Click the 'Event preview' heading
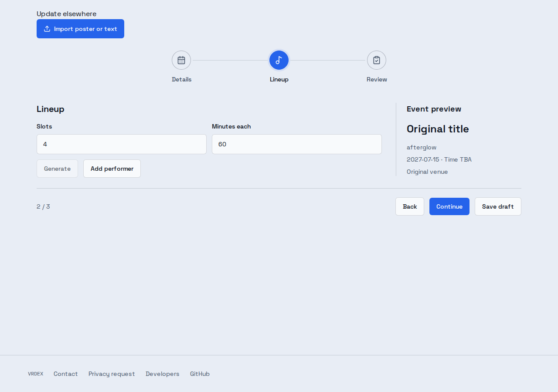The width and height of the screenshot is (558, 392). (x=434, y=109)
